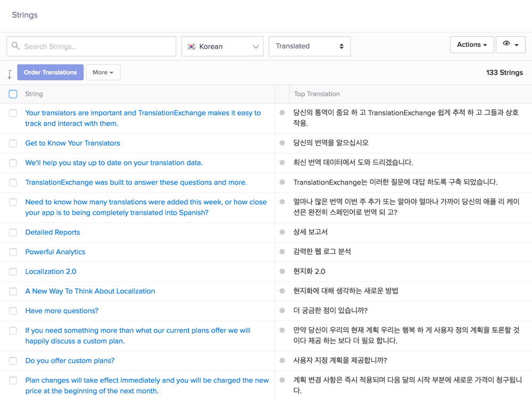532x399 pixels.
Task: Toggle the select-all checkbox in header
Action: pos(13,94)
